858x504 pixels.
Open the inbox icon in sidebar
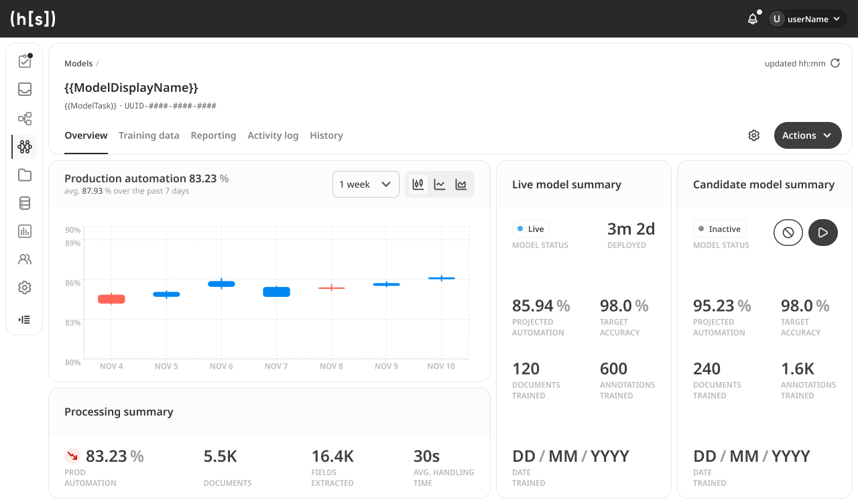click(x=25, y=89)
